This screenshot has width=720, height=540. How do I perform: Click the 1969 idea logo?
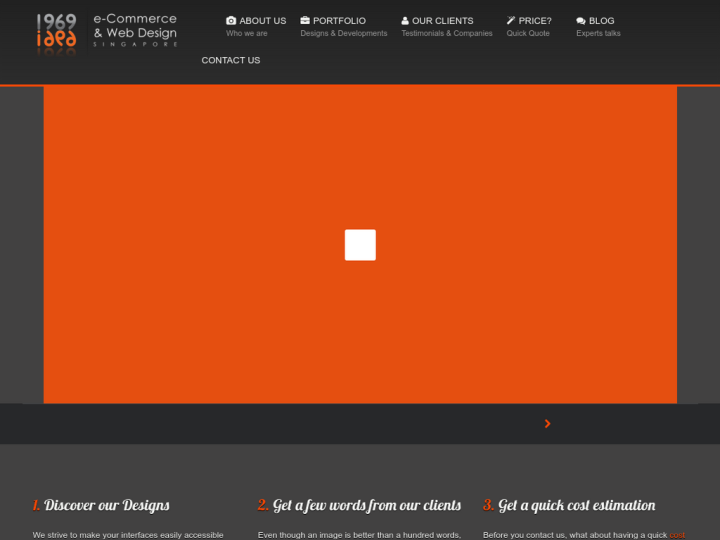tap(56, 32)
